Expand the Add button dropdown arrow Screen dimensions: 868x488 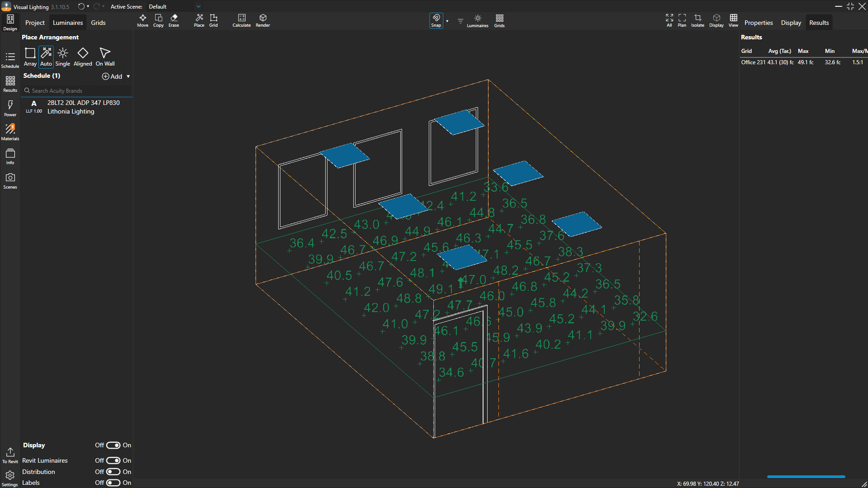(128, 76)
